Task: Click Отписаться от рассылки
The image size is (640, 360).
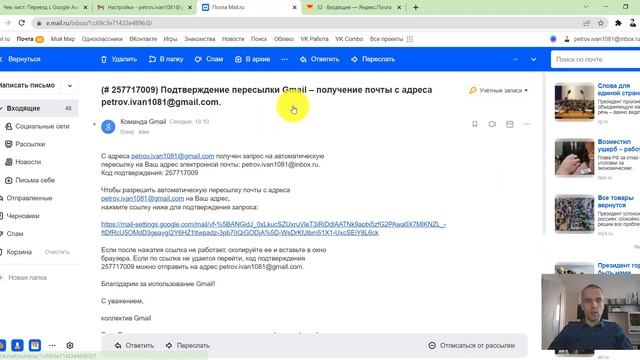Action: [x=472, y=345]
